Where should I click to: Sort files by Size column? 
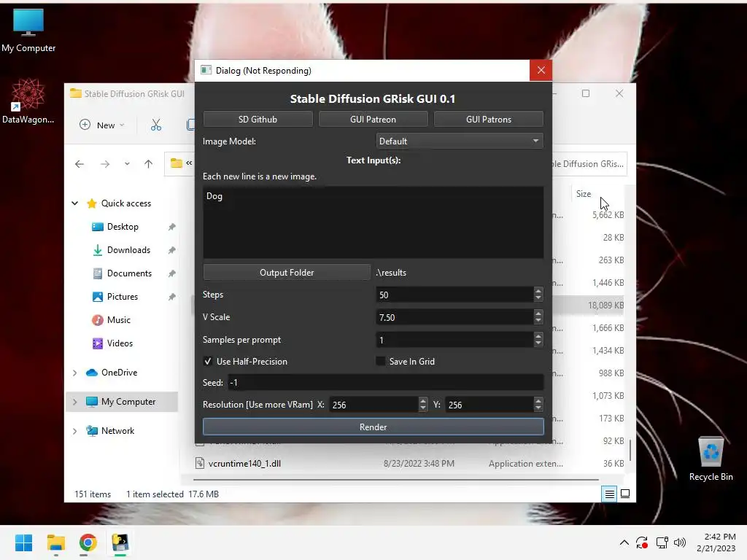point(584,194)
